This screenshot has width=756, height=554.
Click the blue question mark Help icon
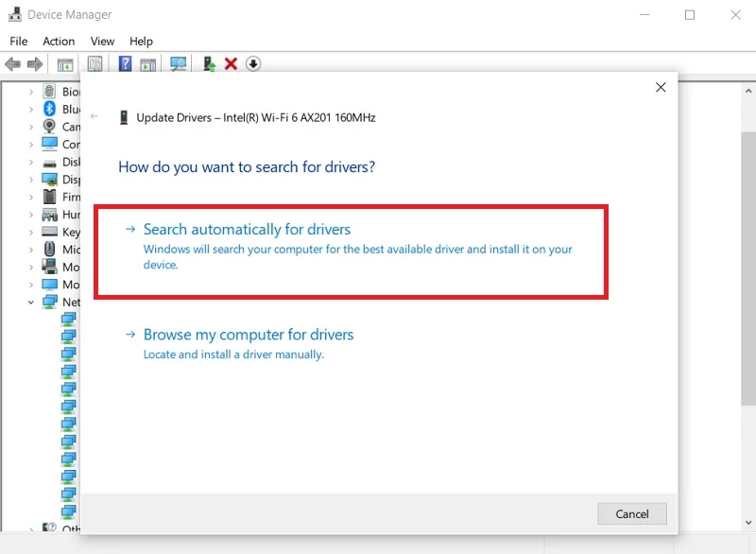[125, 63]
